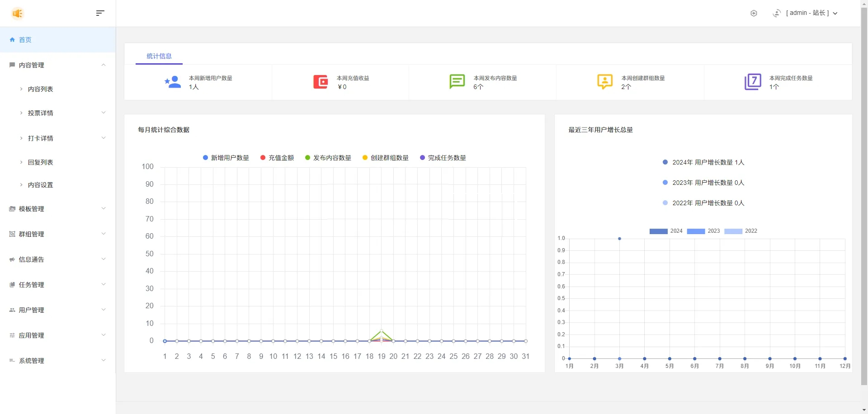Screen dimensions: 868x414
Task: Click the purple completed tasks icon
Action: [x=753, y=82]
